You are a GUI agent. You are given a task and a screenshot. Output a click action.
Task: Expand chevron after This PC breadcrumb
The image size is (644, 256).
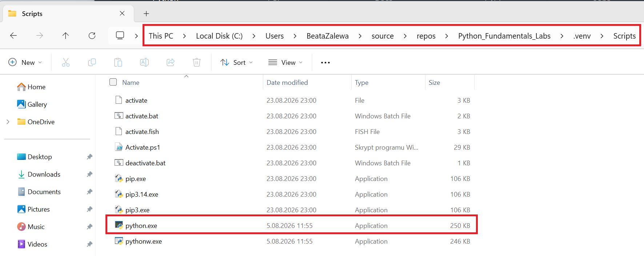(184, 36)
